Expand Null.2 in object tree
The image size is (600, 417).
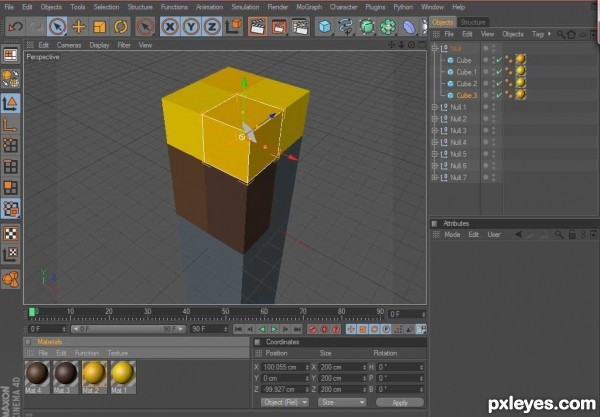pyautogui.click(x=435, y=119)
